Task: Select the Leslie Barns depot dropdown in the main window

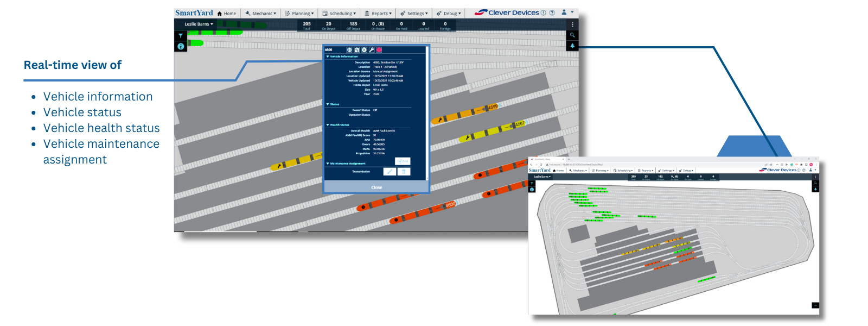Action: coord(199,24)
